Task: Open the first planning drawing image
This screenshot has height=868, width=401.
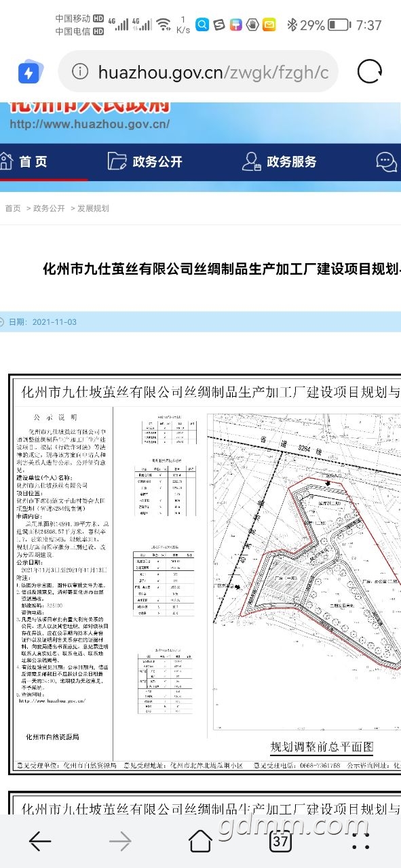Action: 205,574
